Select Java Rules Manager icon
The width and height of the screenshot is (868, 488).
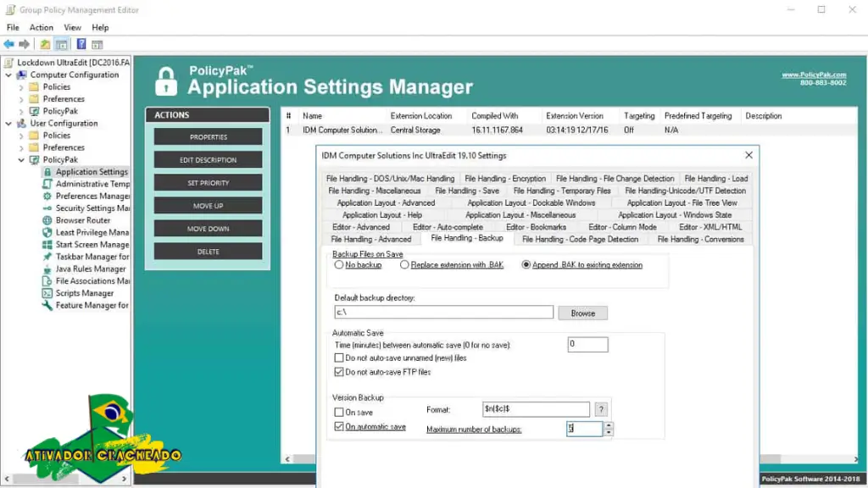(47, 269)
